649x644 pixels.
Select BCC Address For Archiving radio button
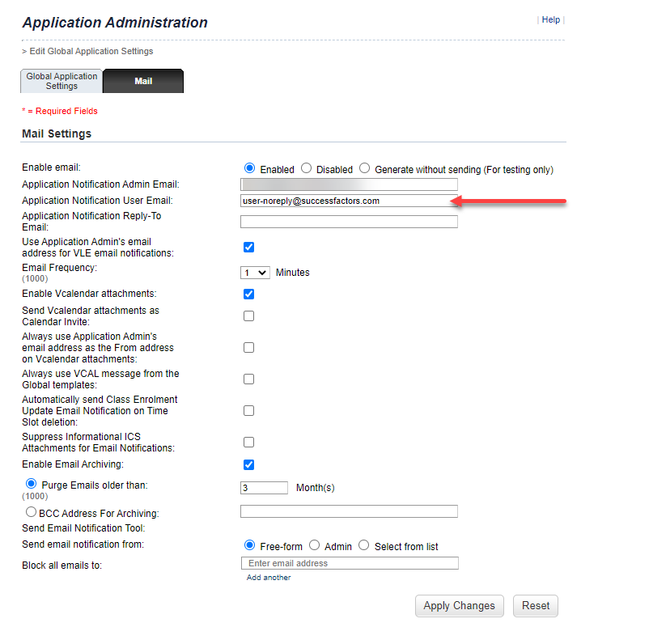click(31, 512)
